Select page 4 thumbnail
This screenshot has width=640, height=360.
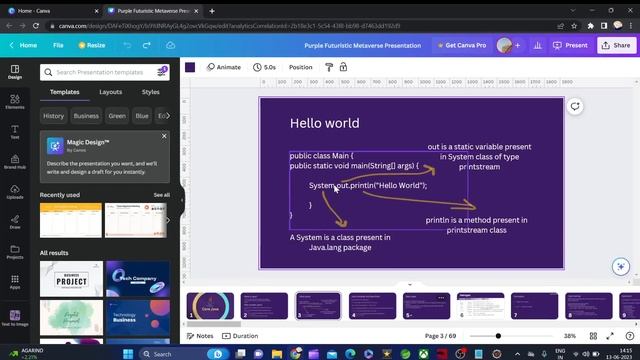click(x=372, y=306)
